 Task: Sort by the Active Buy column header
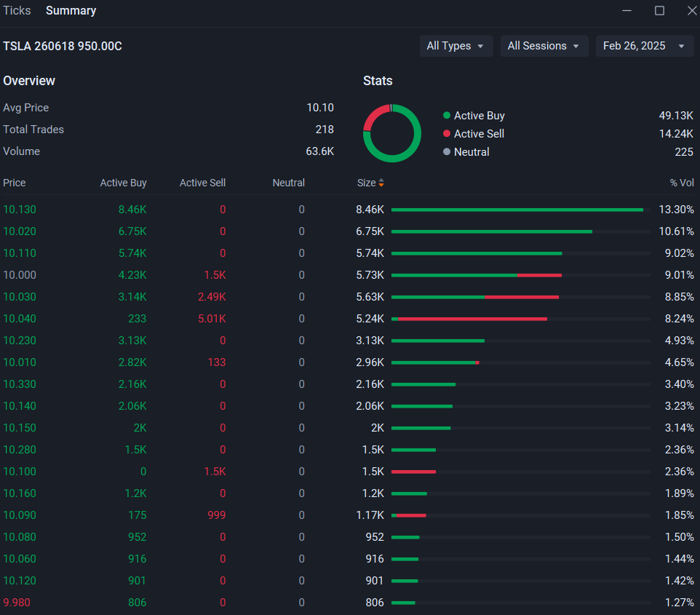(123, 183)
